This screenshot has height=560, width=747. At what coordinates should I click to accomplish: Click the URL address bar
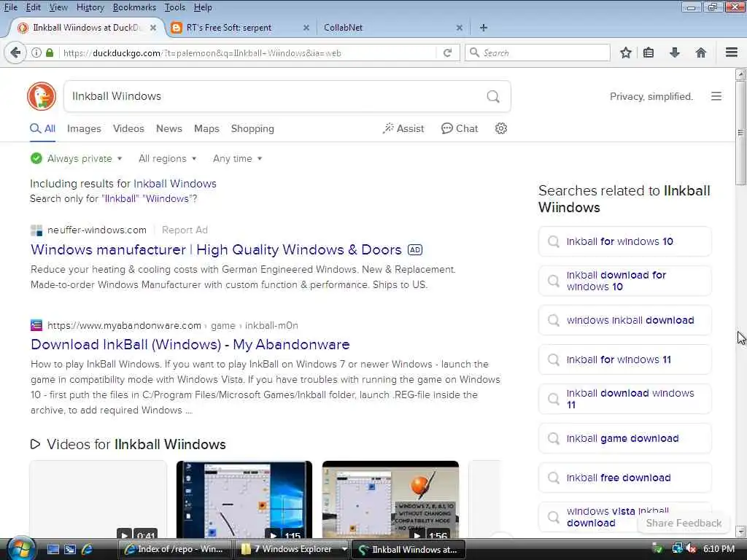pos(248,52)
